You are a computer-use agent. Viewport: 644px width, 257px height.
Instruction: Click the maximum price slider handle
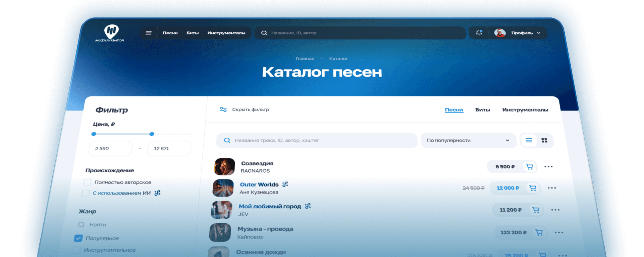pyautogui.click(x=152, y=134)
